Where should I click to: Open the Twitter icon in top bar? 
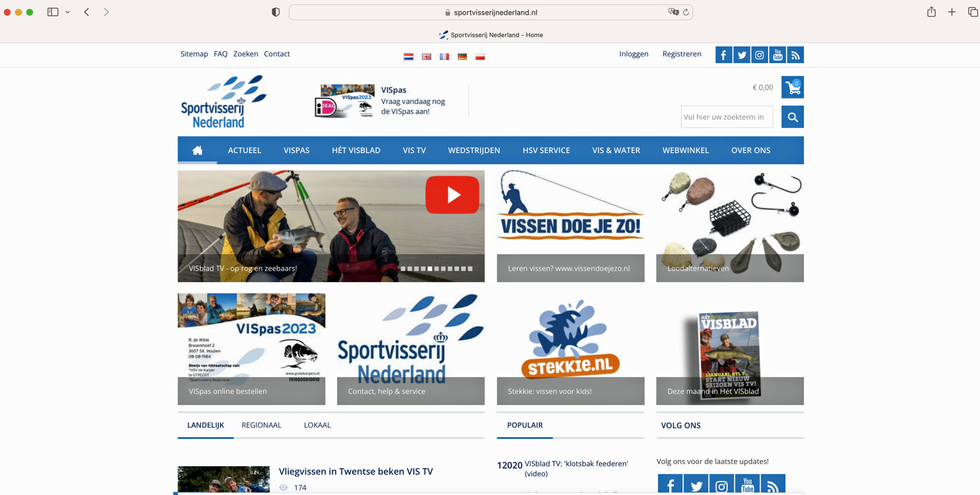pos(742,55)
